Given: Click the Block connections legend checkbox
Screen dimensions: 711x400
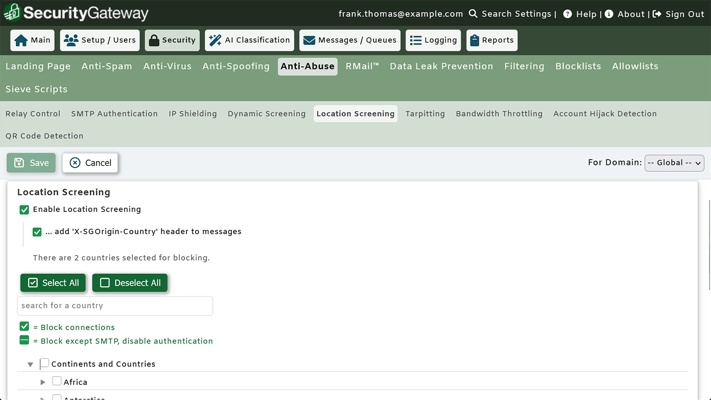Looking at the screenshot, I should point(24,327).
